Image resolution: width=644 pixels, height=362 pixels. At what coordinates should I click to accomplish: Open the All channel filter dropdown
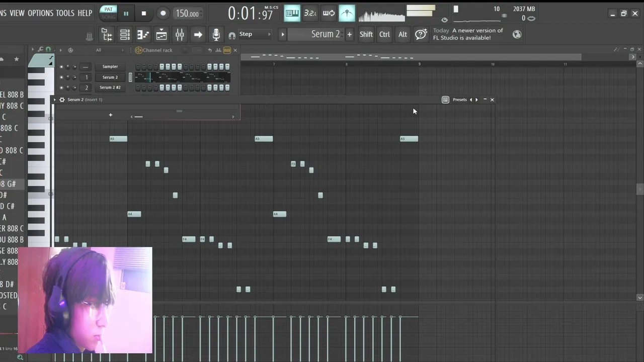(x=110, y=50)
